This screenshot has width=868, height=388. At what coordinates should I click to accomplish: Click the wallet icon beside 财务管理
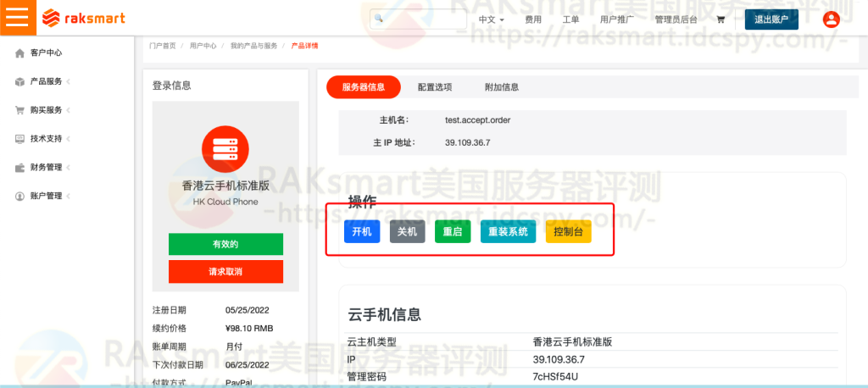[x=20, y=167]
